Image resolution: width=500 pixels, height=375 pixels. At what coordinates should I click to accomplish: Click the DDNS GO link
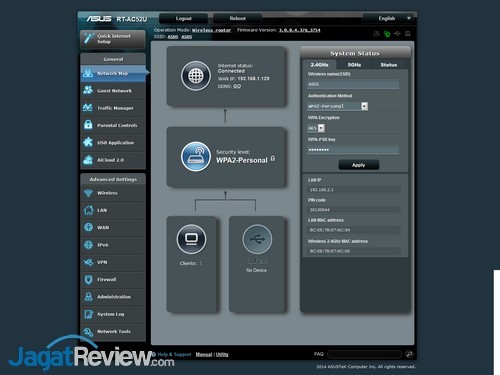[237, 86]
